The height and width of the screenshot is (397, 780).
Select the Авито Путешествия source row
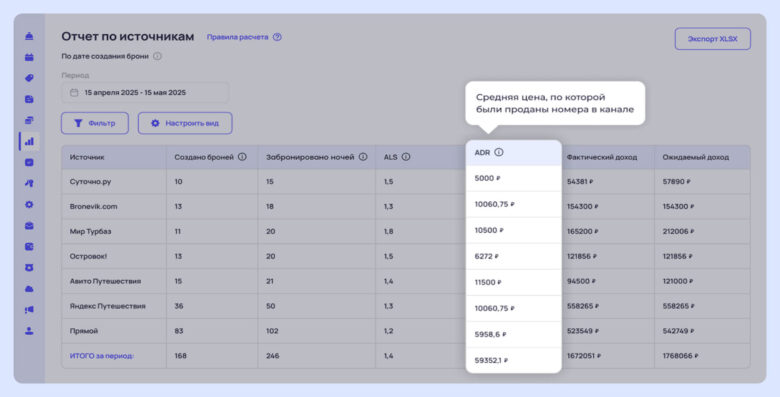point(405,281)
